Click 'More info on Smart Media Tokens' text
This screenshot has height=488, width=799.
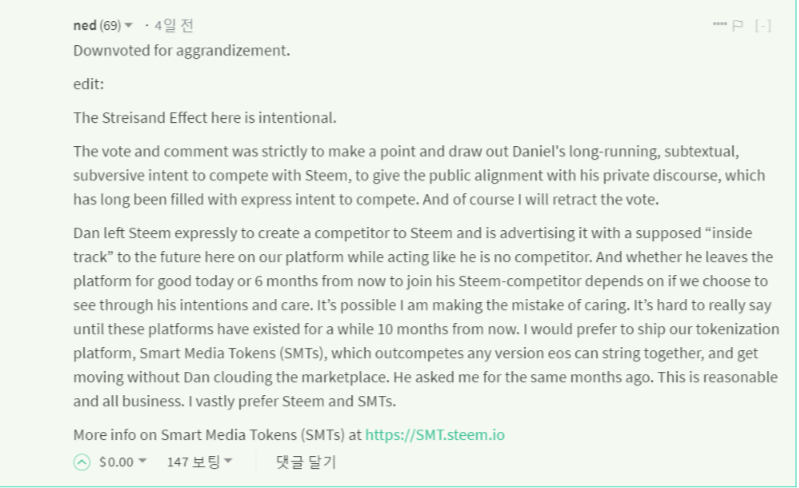(217, 435)
